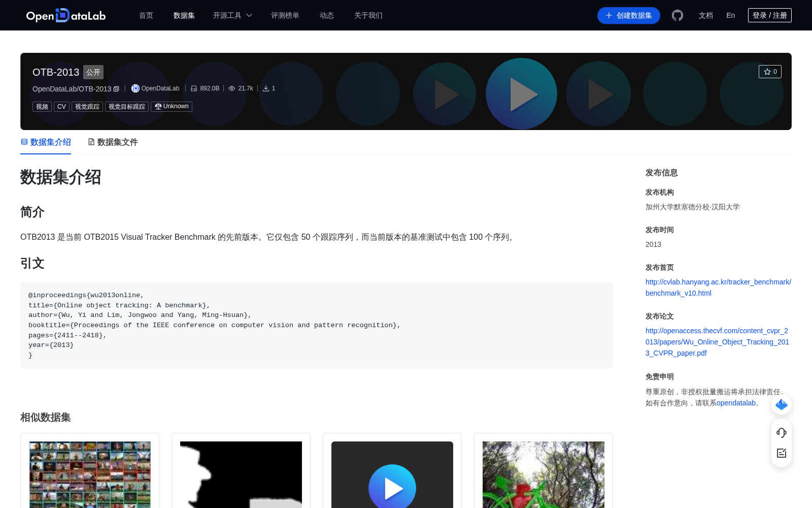
Task: Click the 视频 tag
Action: coord(42,107)
